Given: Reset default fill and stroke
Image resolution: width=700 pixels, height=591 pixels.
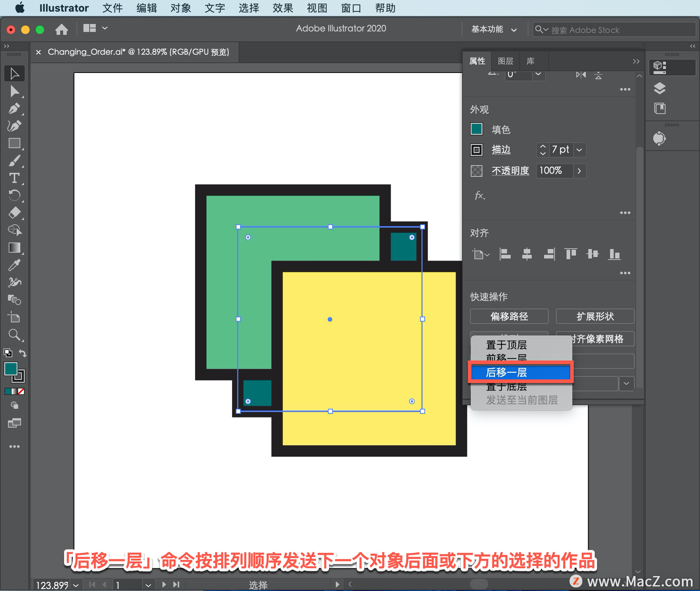Looking at the screenshot, I should (8, 353).
